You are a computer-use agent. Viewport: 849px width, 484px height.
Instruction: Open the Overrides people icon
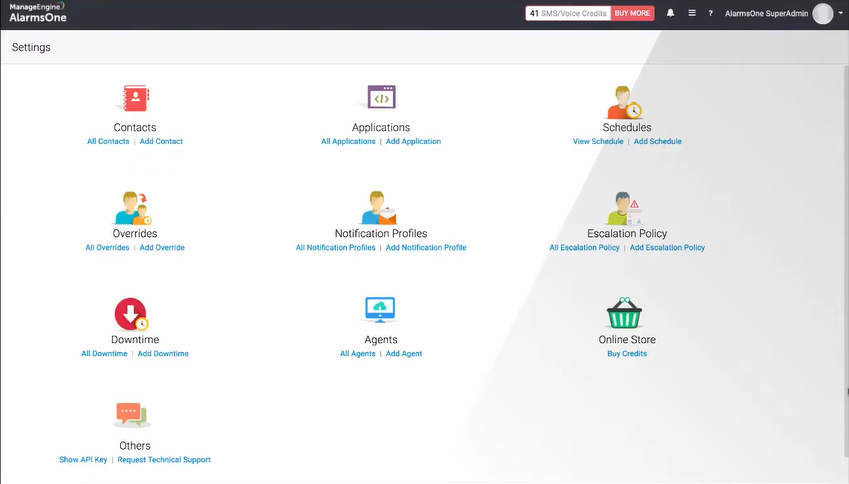coord(133,208)
